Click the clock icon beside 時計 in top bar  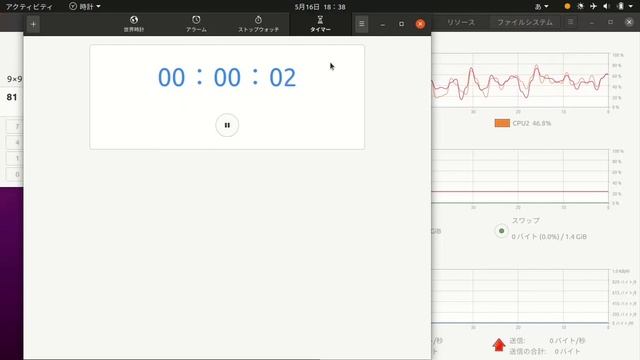73,7
